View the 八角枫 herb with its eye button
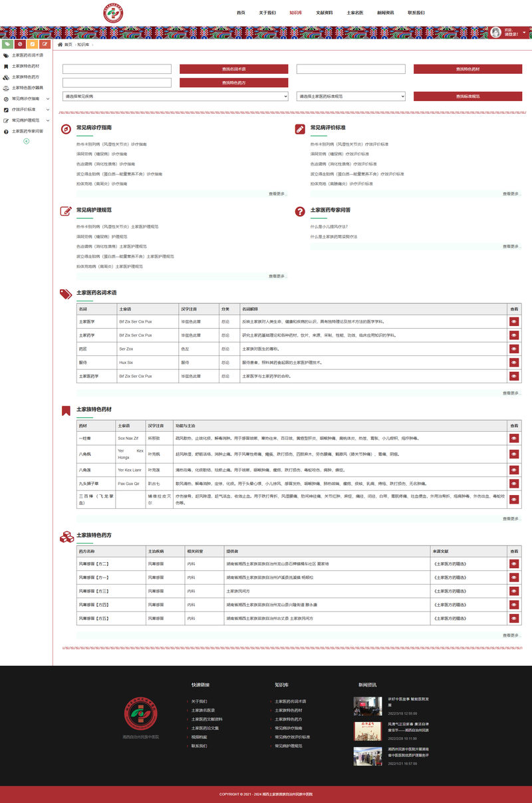The image size is (532, 803). click(513, 454)
